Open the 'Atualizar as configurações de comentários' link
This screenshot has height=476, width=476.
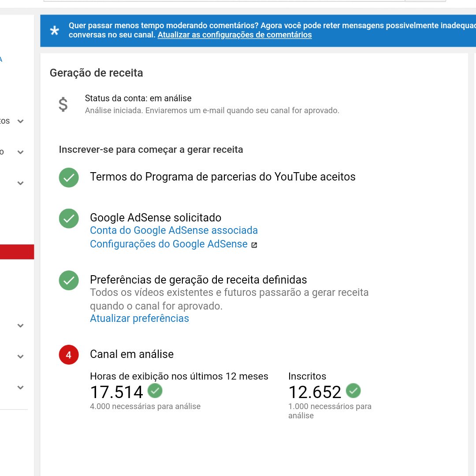coord(234,35)
